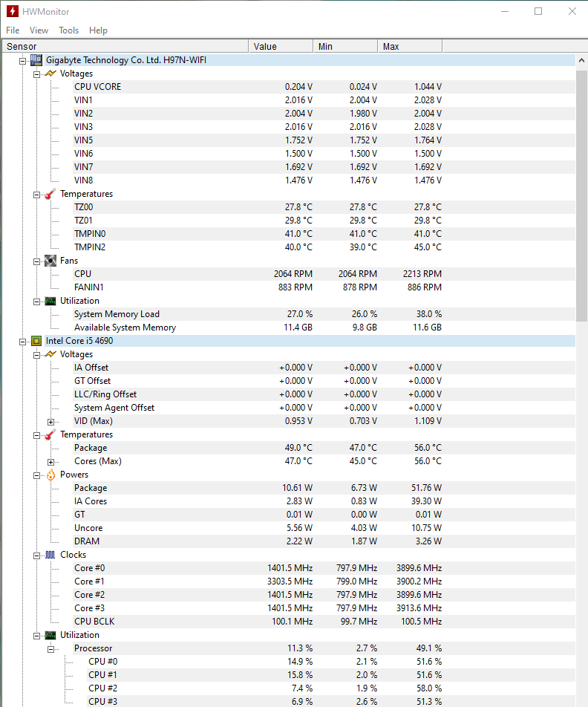Click the motherboard Voltages lightning icon
The image size is (588, 707).
50,74
